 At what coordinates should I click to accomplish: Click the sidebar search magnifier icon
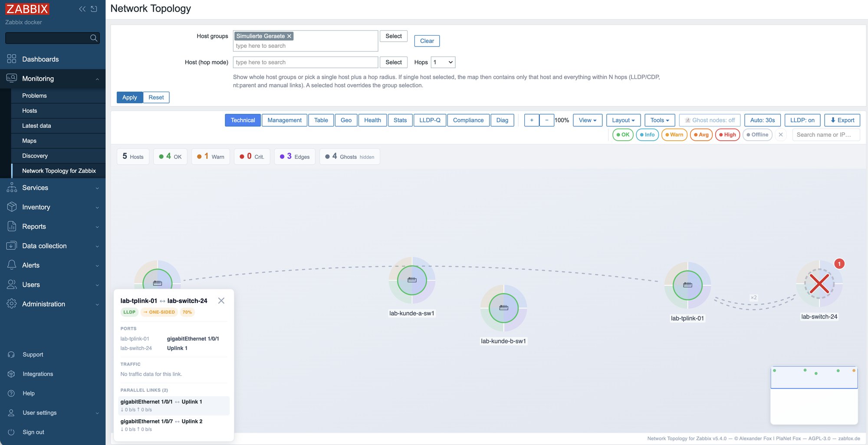(93, 38)
